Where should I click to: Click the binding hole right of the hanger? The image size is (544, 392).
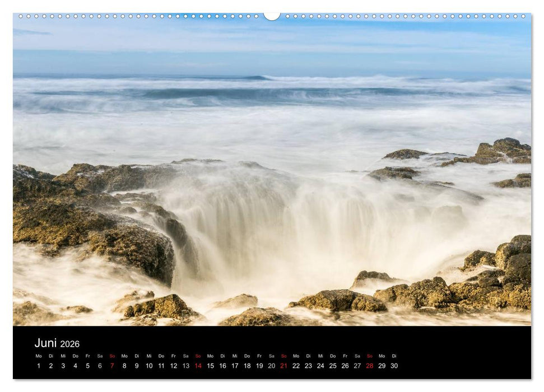[287, 16]
